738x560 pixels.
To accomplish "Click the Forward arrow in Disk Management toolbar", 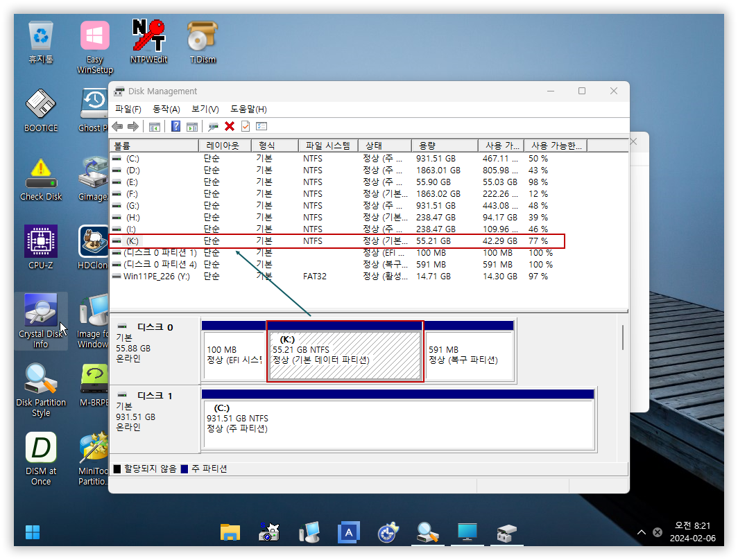I will pos(133,126).
